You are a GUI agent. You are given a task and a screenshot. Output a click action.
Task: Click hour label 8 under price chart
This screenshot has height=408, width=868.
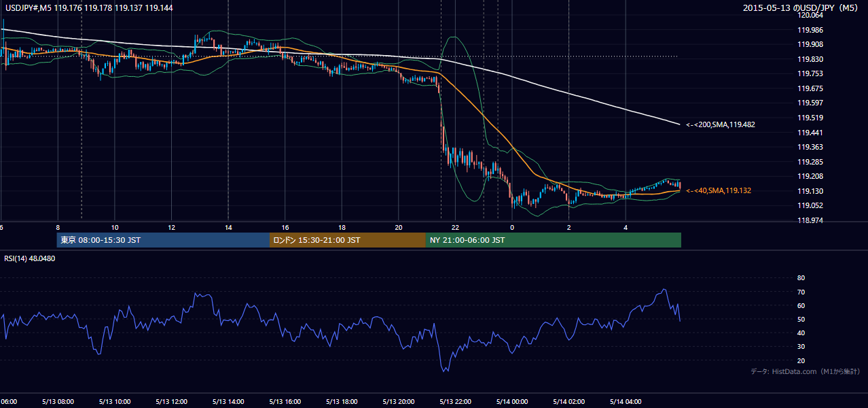pyautogui.click(x=58, y=228)
